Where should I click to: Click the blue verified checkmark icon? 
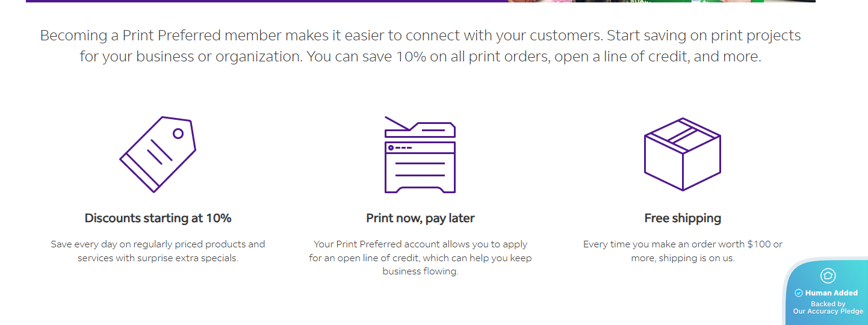click(x=799, y=293)
